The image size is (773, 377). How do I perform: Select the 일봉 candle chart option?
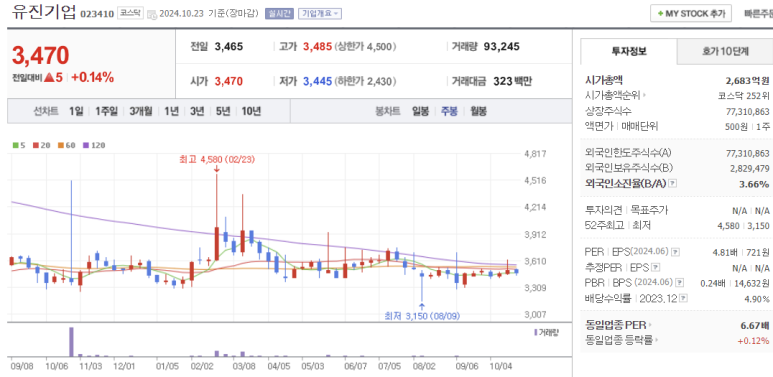pos(421,111)
